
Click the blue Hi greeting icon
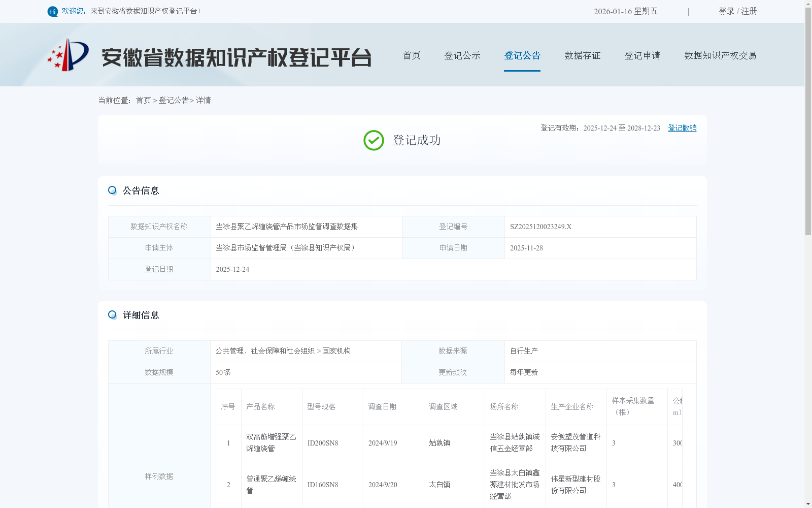pos(52,11)
